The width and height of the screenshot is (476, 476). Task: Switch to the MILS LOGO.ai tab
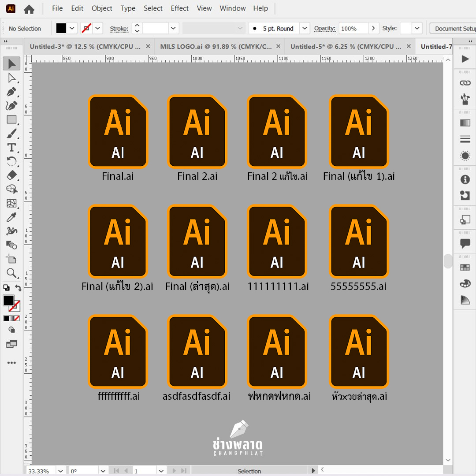216,46
